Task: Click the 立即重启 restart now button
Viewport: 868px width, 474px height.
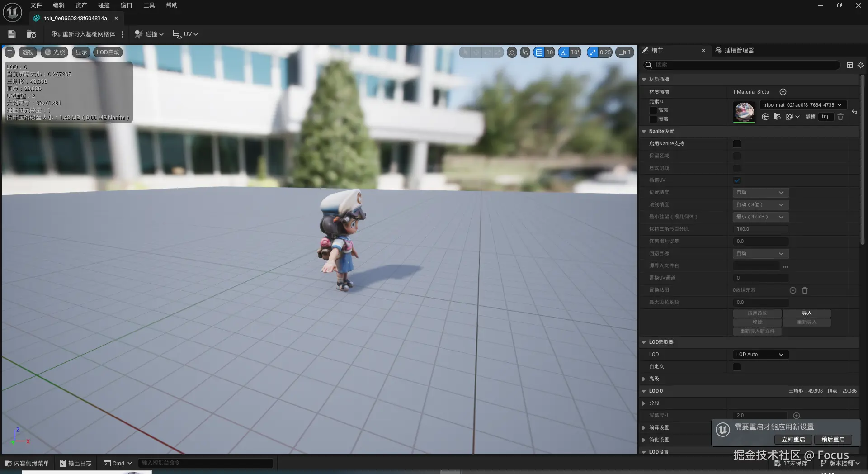Action: coord(793,440)
